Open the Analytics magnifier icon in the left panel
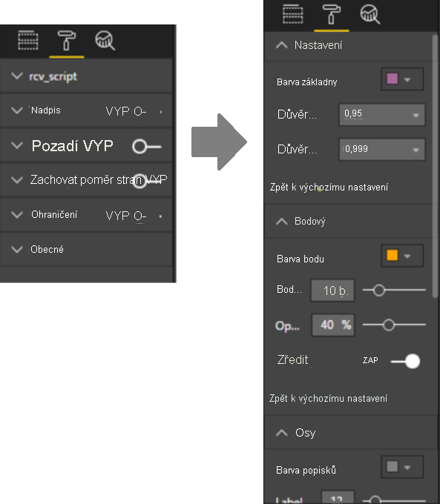 105,41
